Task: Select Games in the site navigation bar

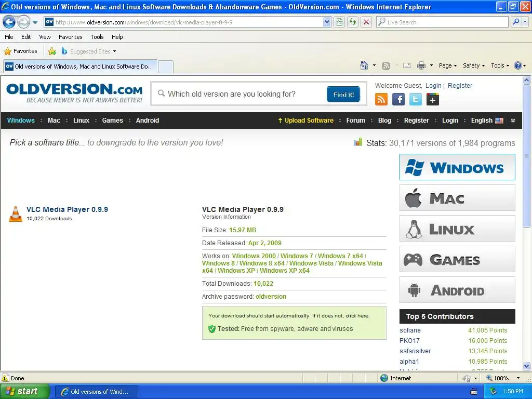Action: tap(113, 121)
